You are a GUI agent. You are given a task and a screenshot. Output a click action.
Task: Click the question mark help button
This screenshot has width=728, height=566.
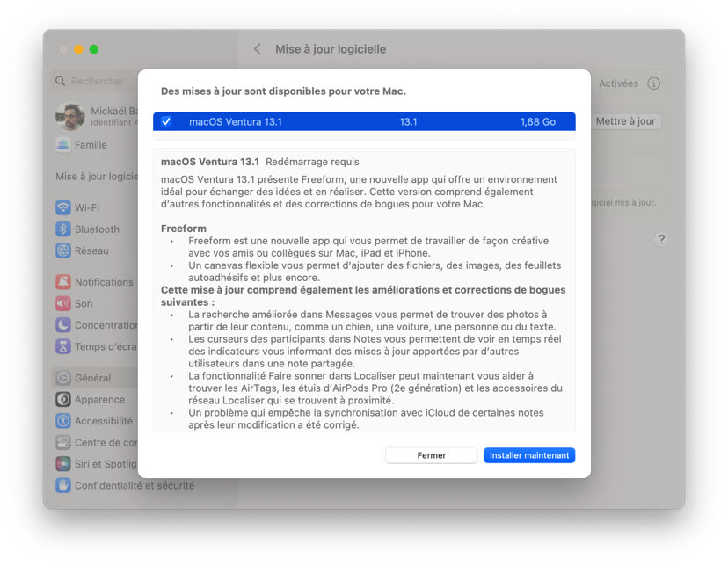point(661,239)
